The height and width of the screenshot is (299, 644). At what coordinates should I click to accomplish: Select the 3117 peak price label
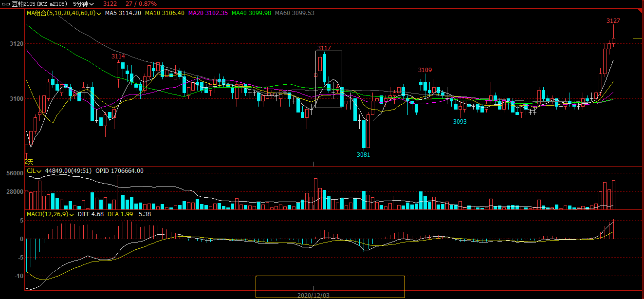coord(324,48)
